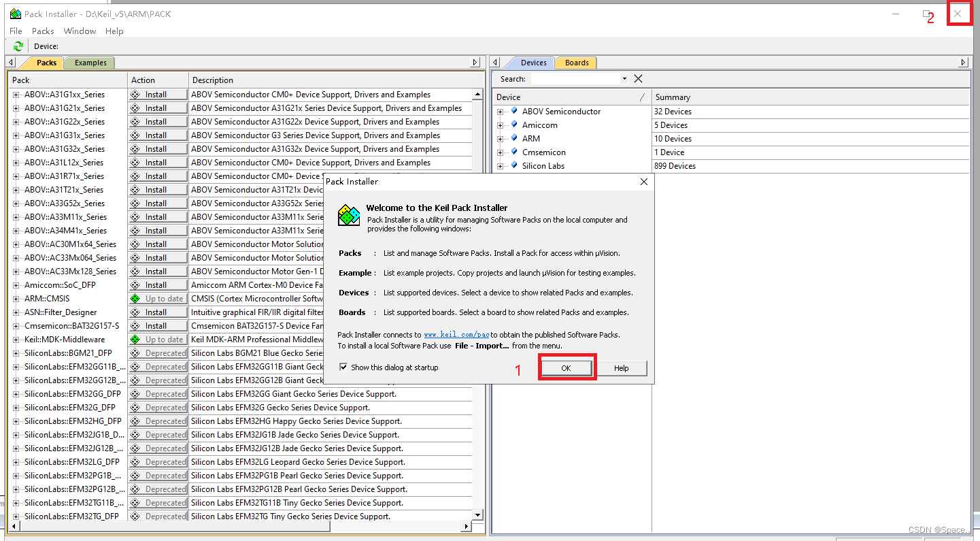
Task: Click the Keil pack icon in welcome dialog
Action: click(x=349, y=215)
